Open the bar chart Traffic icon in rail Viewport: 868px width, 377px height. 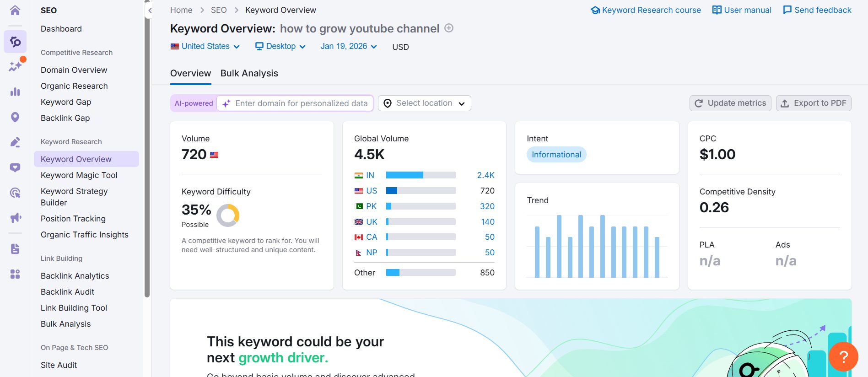(15, 92)
